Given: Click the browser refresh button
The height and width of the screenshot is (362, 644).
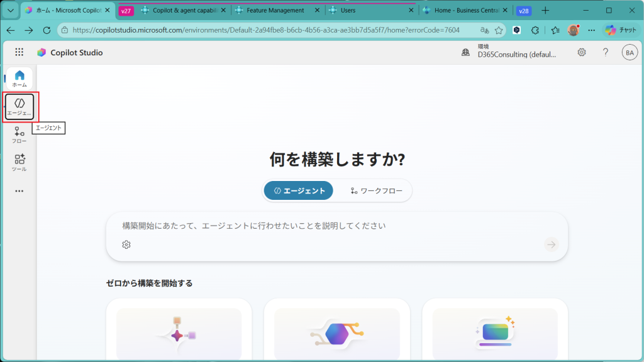Looking at the screenshot, I should coord(47,30).
